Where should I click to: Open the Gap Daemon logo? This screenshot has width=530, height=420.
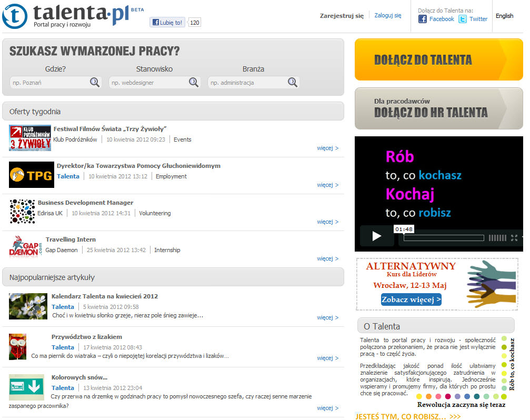point(26,247)
